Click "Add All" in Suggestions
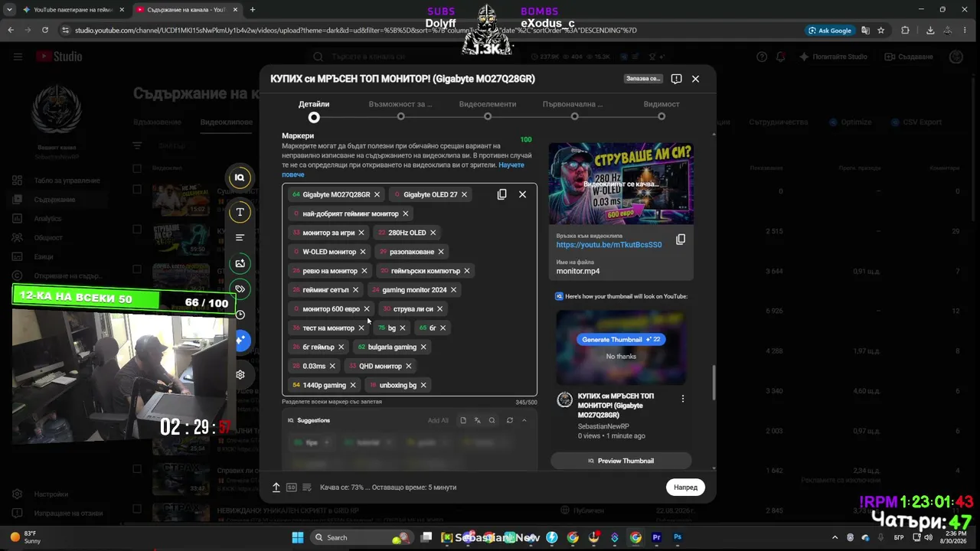Viewport: 980px width, 551px height. pos(438,420)
